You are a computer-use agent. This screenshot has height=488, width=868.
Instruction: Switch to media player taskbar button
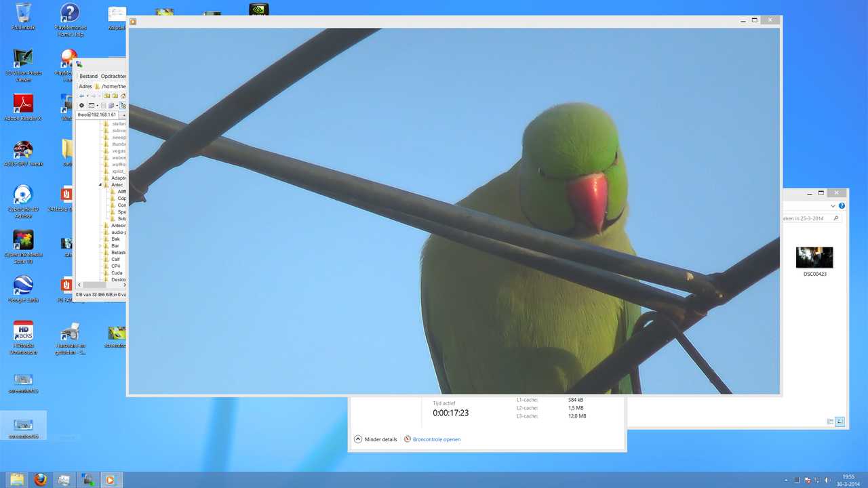(111, 480)
